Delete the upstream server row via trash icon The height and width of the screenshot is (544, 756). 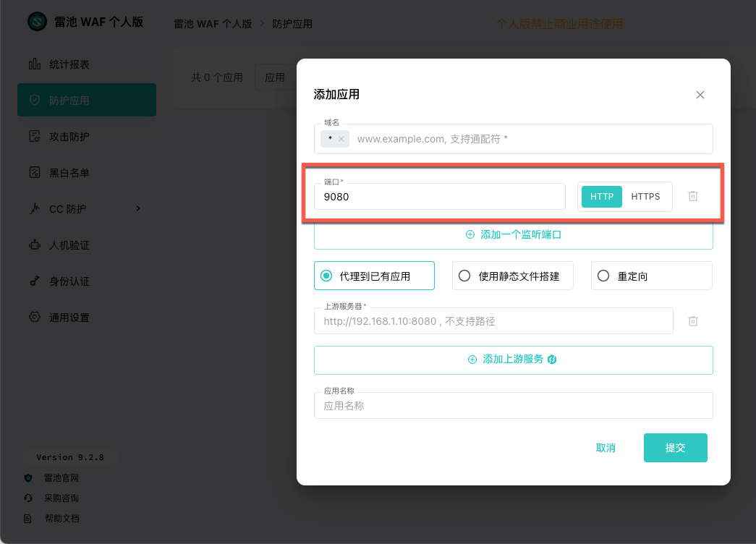(x=692, y=320)
